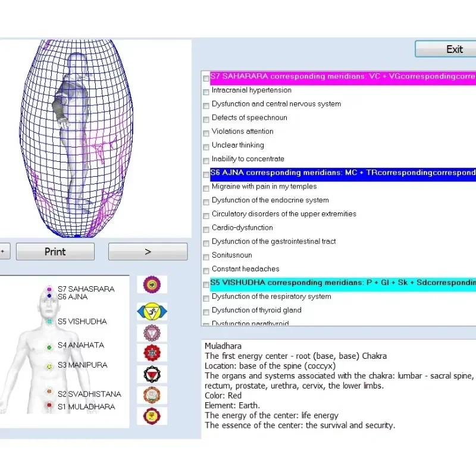Enable the Unclear thinking checkbox
The height and width of the screenshot is (476, 476).
click(x=206, y=145)
